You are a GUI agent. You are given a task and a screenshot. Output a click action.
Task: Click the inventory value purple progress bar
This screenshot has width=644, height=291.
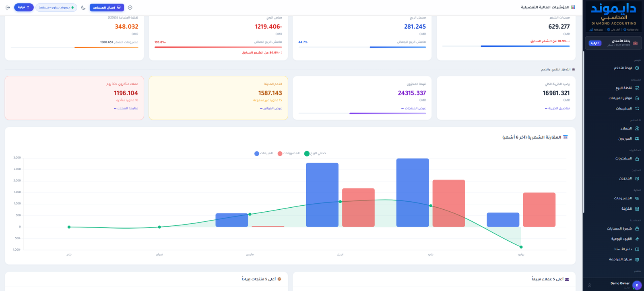click(388, 114)
